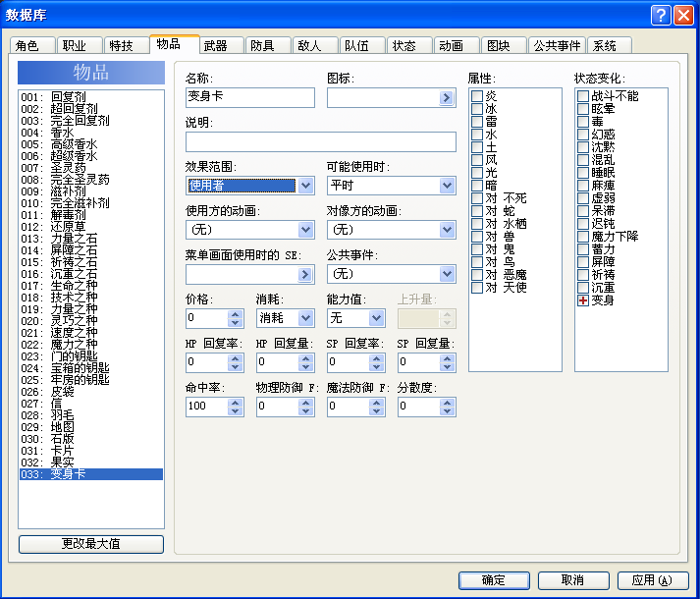Select item 007: 圣灵药 in the list
The height and width of the screenshot is (599, 700).
(x=91, y=168)
